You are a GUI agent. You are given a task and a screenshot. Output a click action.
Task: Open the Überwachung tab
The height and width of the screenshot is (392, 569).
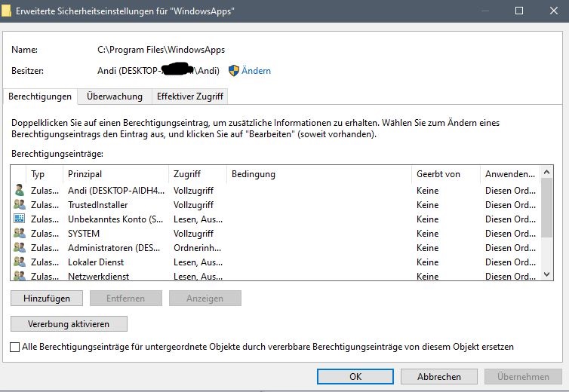pyautogui.click(x=114, y=96)
